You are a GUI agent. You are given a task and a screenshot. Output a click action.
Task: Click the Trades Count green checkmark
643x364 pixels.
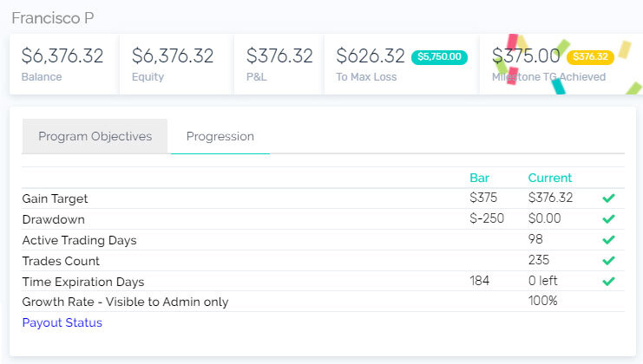click(x=608, y=261)
